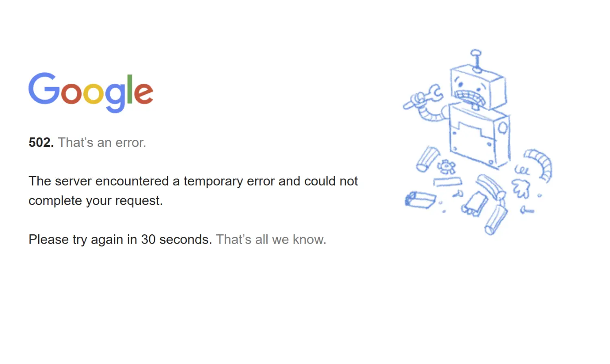Click the "complete your request." line
Image resolution: width=610 pixels, height=364 pixels.
(96, 201)
